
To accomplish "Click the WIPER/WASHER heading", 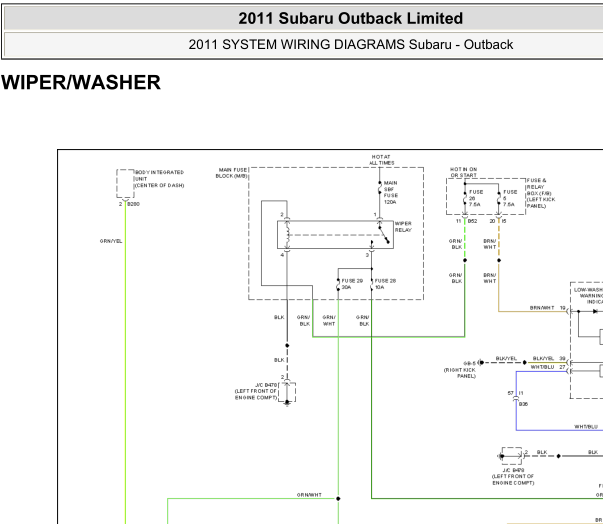I will click(x=81, y=82).
